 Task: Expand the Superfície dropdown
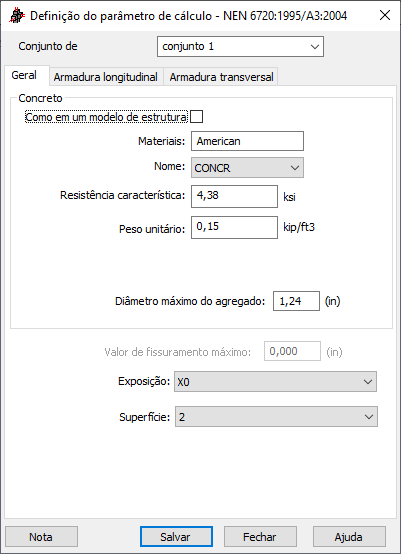click(276, 417)
